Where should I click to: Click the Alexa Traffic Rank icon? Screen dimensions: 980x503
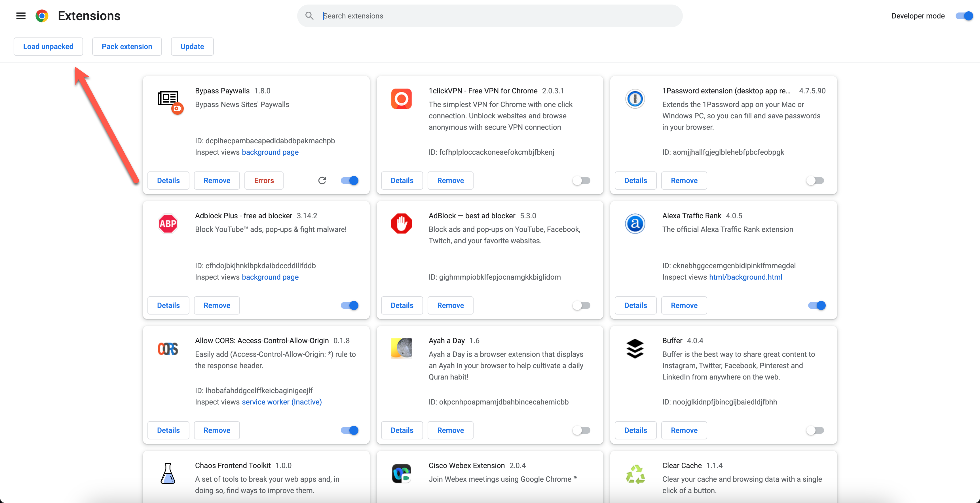tap(635, 223)
